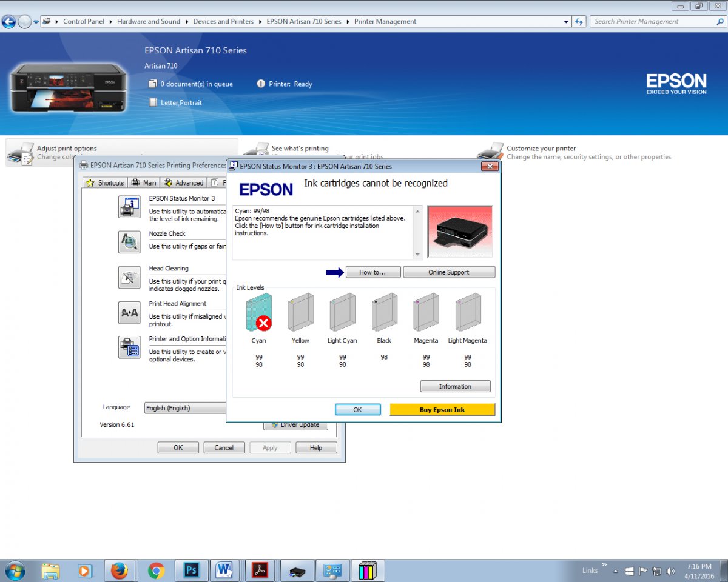Click the Search Printer Management field
The height and width of the screenshot is (582, 728).
click(652, 22)
